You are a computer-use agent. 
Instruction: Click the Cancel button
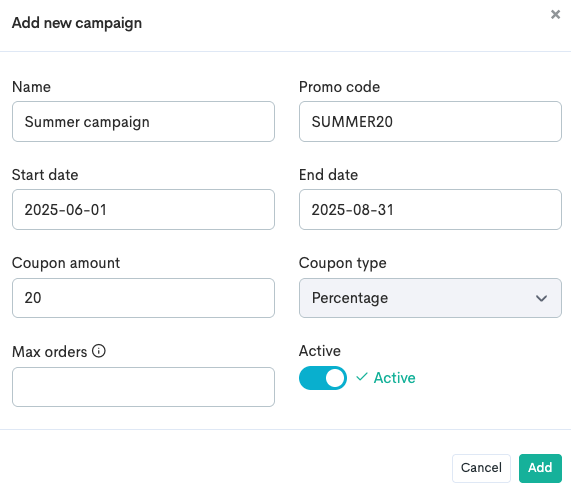point(481,468)
